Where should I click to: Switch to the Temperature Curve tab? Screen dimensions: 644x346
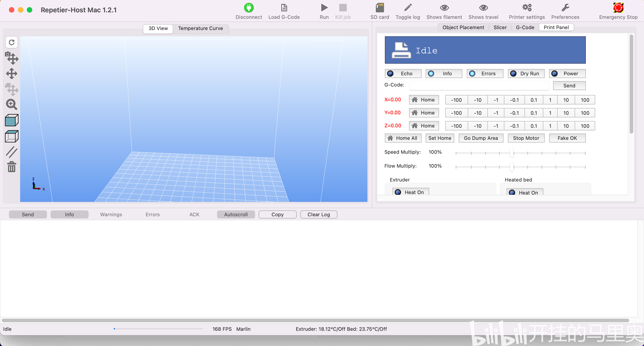click(x=200, y=28)
